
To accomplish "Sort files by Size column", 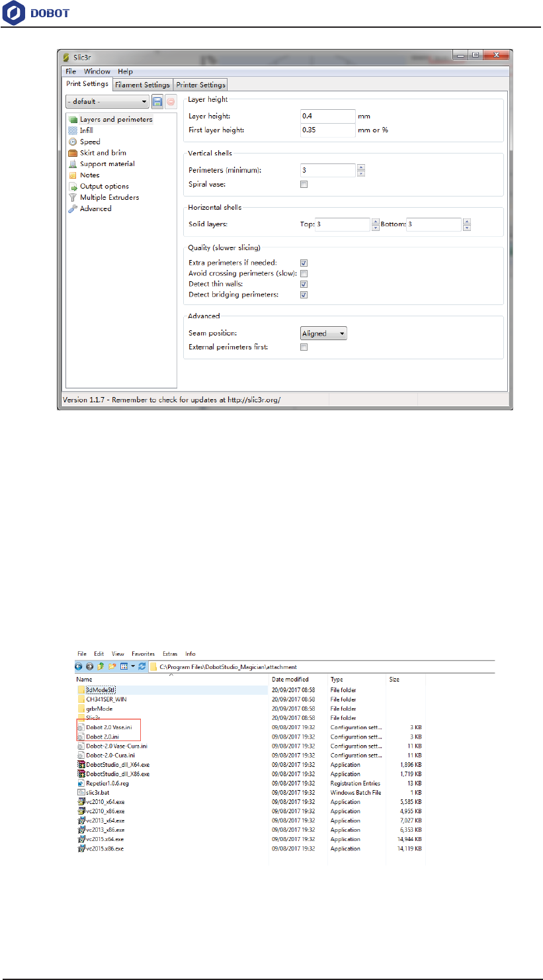I will [x=394, y=680].
